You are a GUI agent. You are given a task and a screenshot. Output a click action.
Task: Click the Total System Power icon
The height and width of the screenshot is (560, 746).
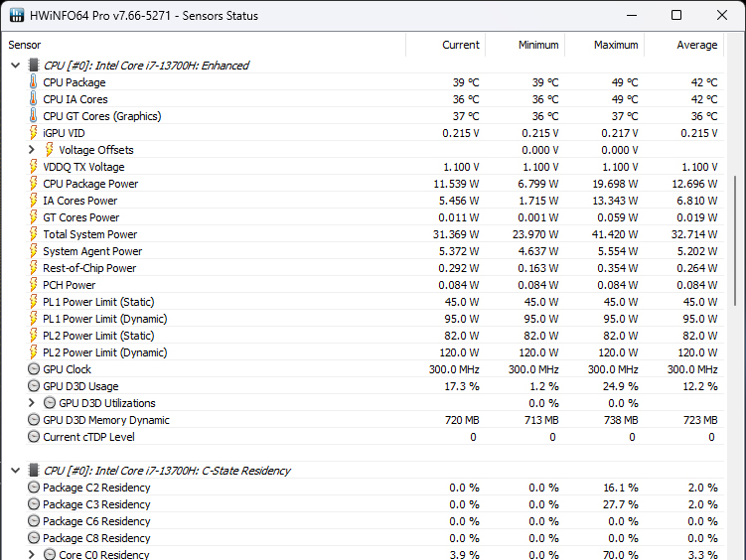tap(34, 234)
